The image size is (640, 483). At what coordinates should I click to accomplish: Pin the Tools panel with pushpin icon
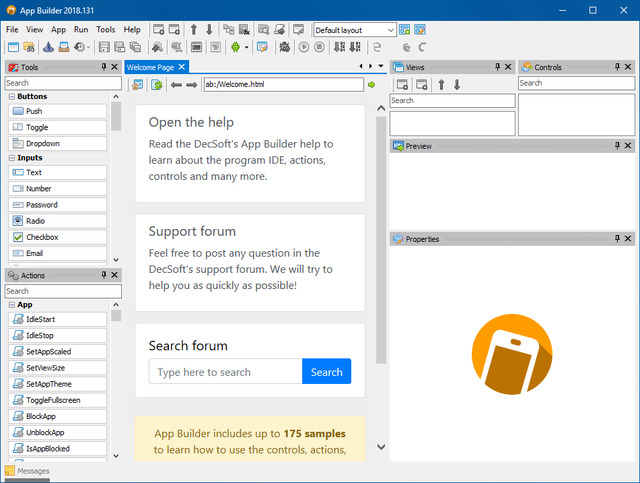pyautogui.click(x=103, y=67)
